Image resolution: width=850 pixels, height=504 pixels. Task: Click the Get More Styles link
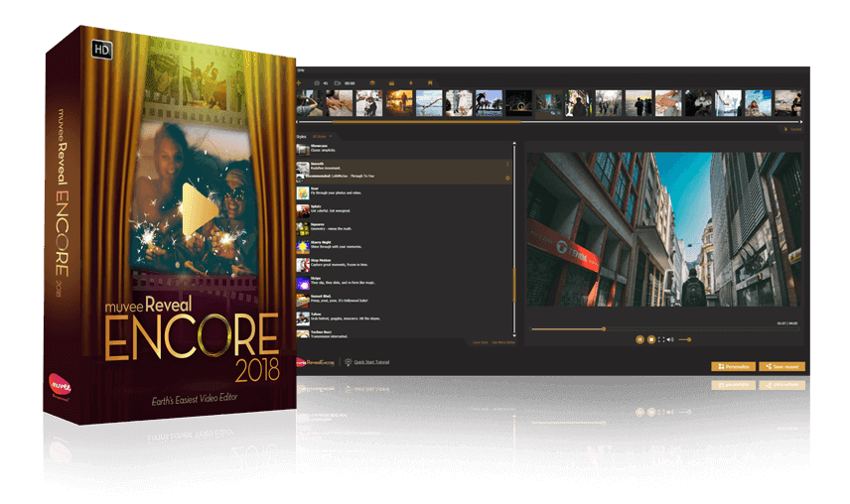tap(503, 342)
